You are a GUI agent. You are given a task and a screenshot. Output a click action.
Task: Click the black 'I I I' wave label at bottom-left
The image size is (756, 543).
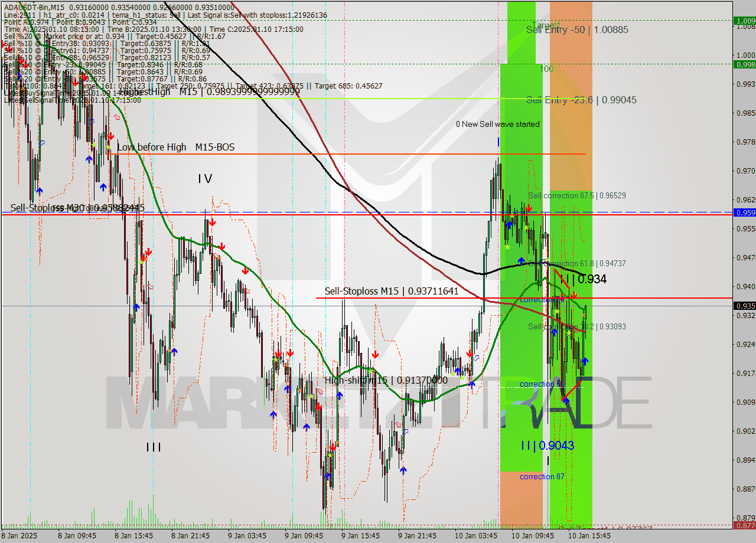point(154,447)
